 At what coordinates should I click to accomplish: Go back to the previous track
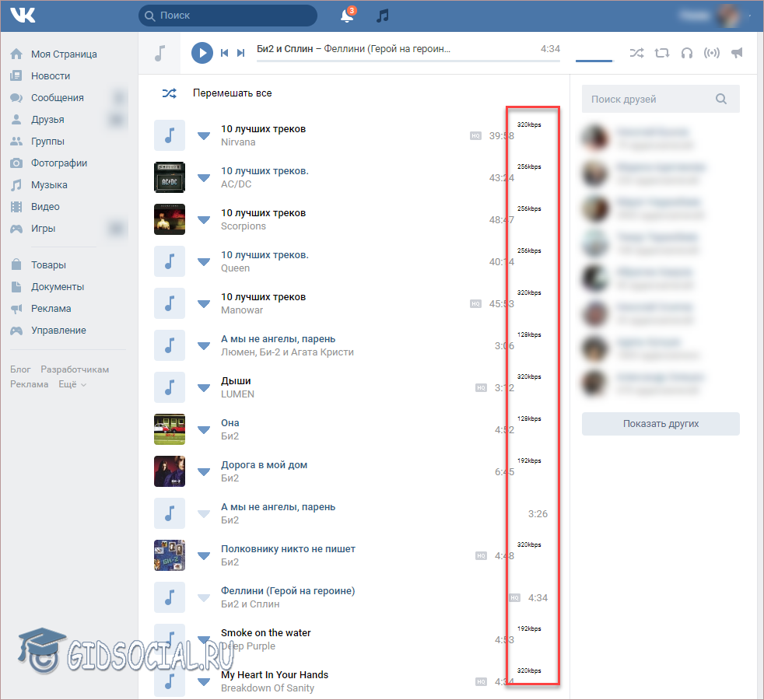pyautogui.click(x=224, y=53)
